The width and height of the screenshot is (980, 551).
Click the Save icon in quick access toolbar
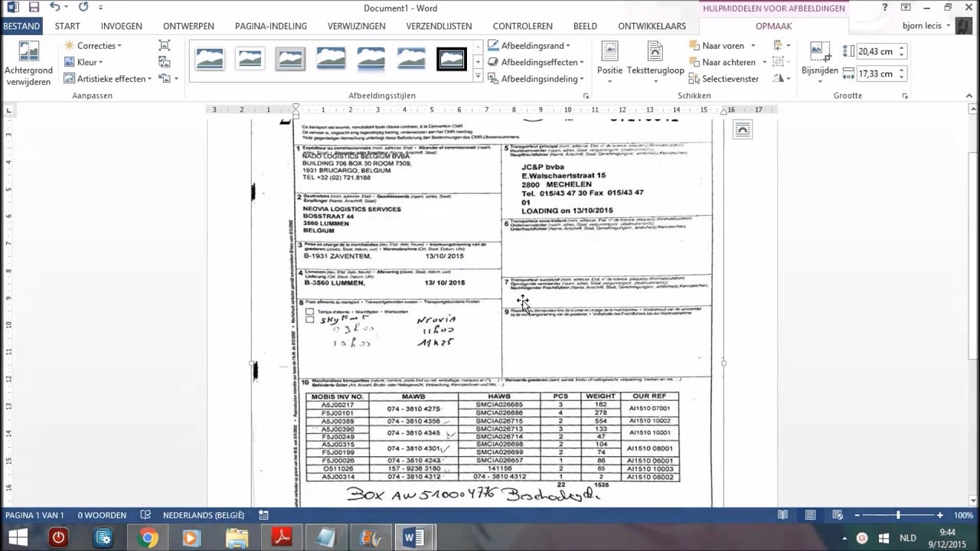[x=34, y=8]
